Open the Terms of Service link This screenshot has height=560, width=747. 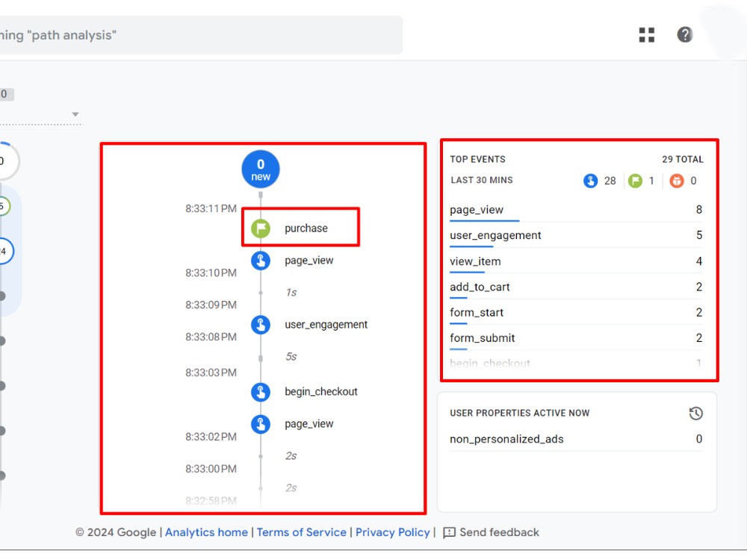[302, 532]
